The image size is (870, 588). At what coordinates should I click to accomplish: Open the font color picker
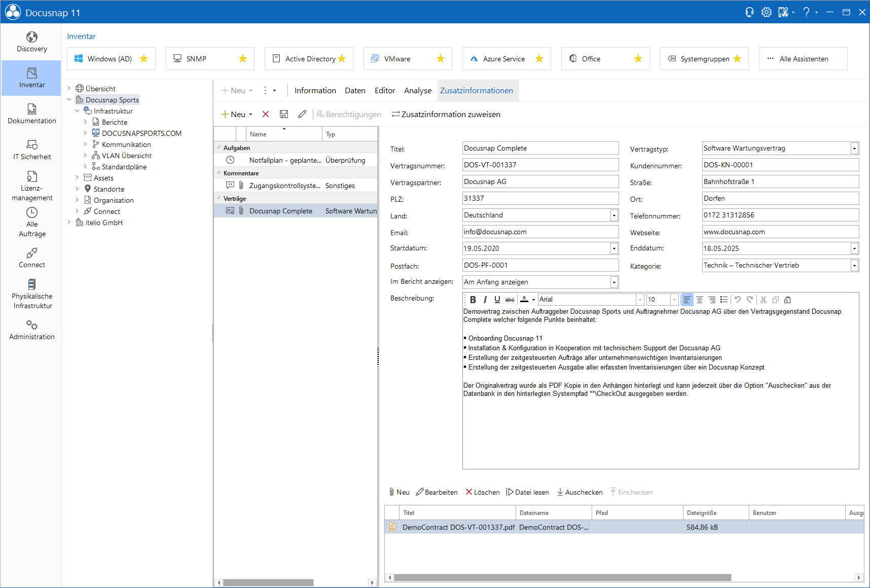coord(525,300)
